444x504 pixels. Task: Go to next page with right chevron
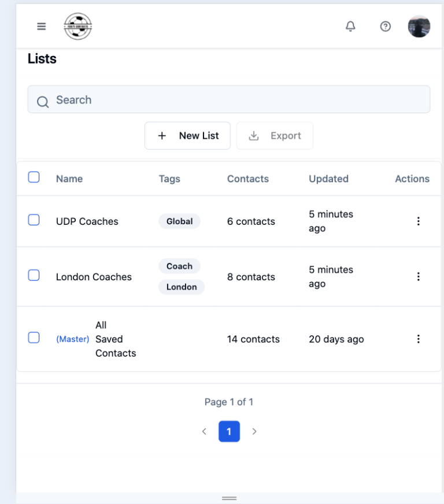[x=254, y=431]
